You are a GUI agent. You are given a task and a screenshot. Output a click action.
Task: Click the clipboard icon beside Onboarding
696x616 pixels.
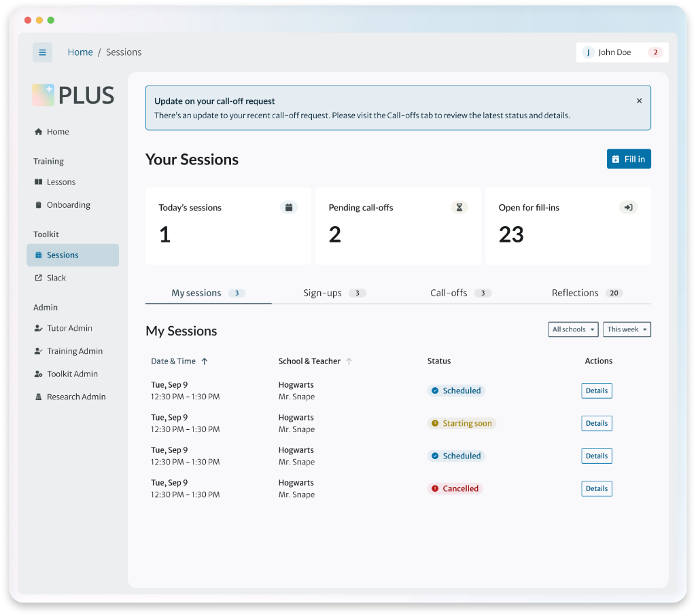[39, 205]
